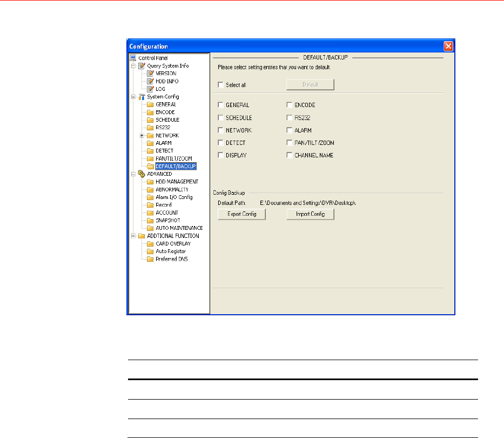
Task: Click the ALARM folder icon in tree
Action: point(150,143)
